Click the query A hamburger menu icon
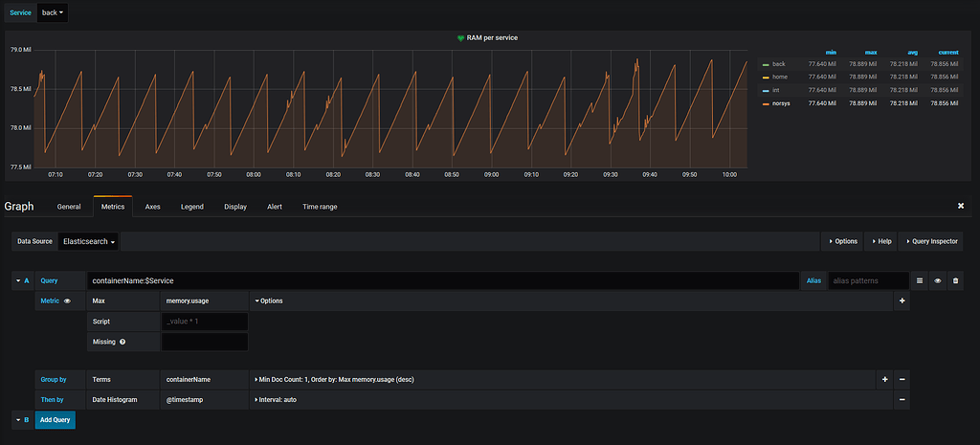The image size is (980, 445). (920, 280)
